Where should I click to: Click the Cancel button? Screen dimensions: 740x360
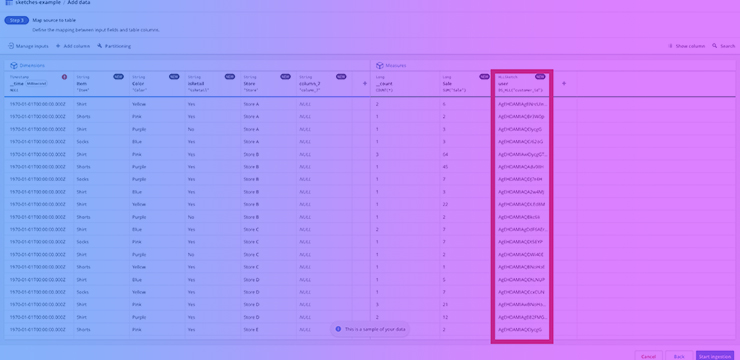click(648, 356)
